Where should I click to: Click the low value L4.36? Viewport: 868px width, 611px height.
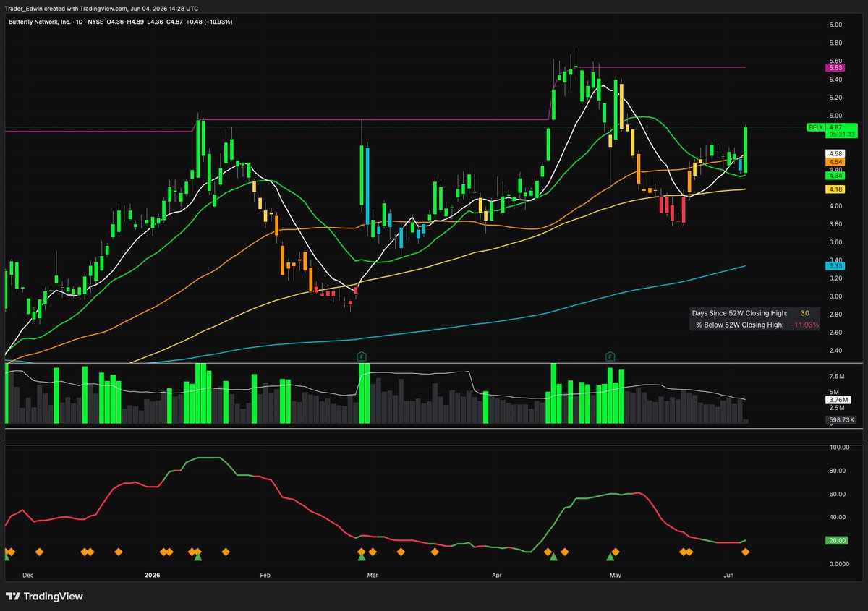(154, 21)
